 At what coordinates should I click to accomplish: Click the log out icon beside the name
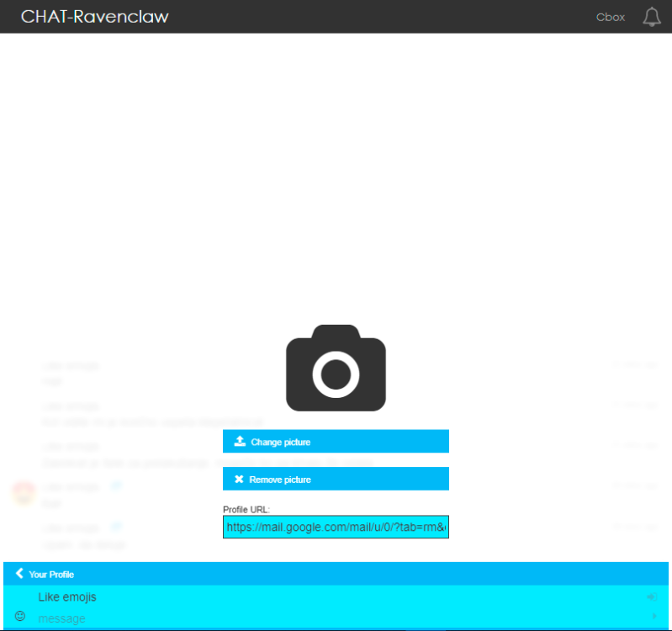tap(652, 597)
